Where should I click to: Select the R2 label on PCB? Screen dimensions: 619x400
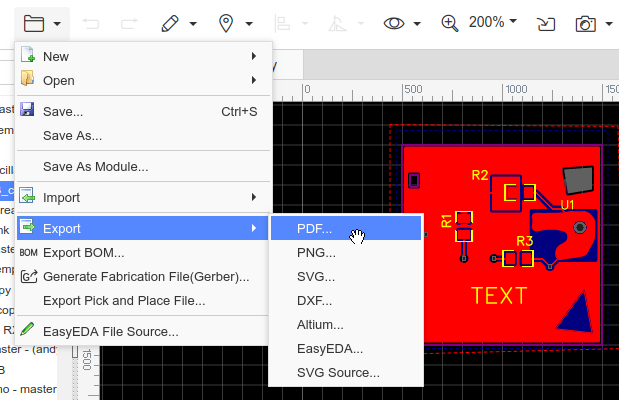480,175
